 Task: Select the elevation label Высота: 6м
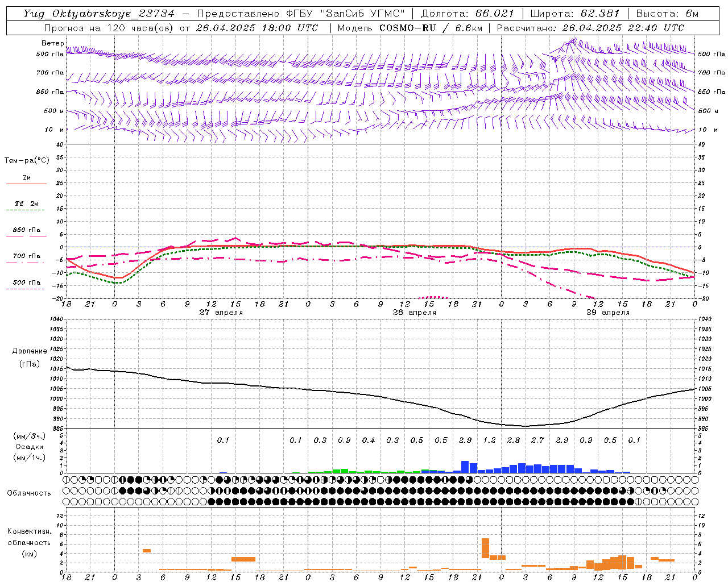tap(667, 14)
